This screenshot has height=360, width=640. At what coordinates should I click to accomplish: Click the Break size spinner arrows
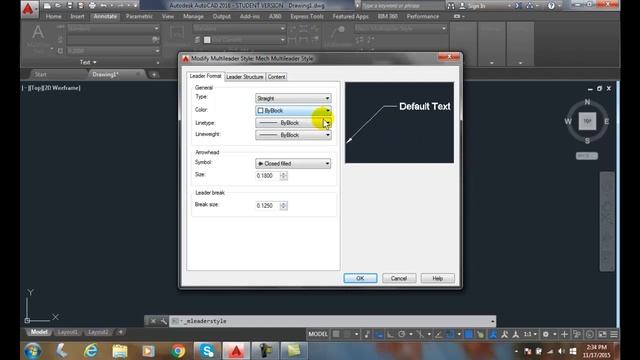284,206
